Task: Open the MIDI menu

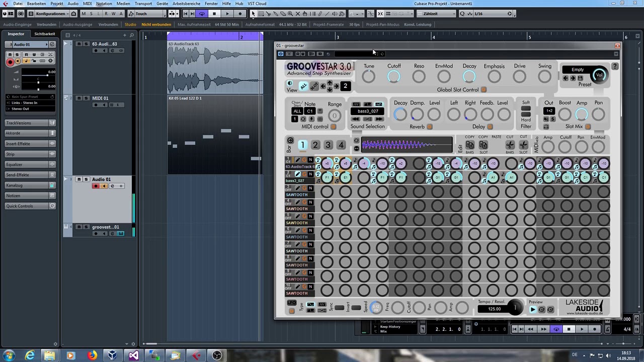Action: pos(87,4)
